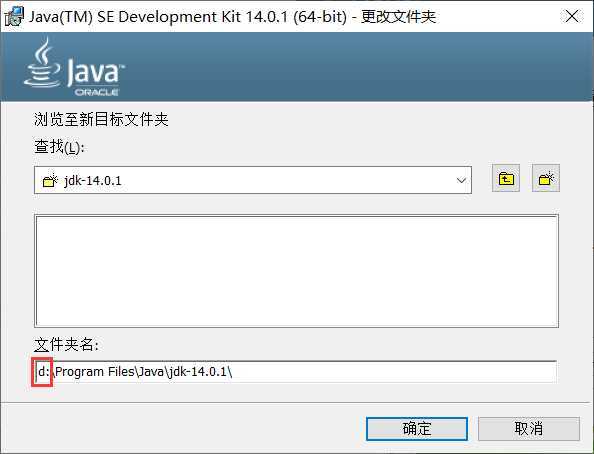Cancel with the 取消 button
This screenshot has height=454, width=594.
click(x=529, y=429)
